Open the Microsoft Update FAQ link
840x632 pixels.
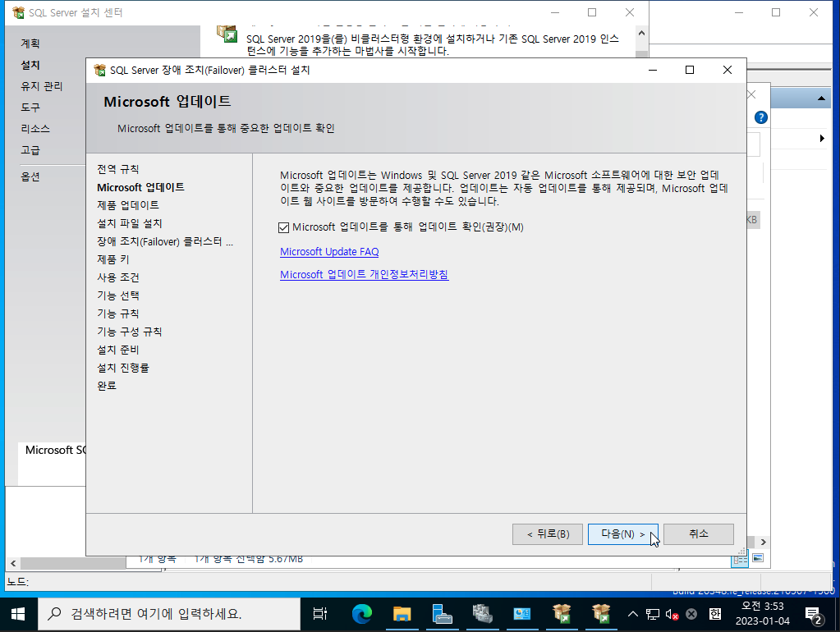[x=329, y=252]
